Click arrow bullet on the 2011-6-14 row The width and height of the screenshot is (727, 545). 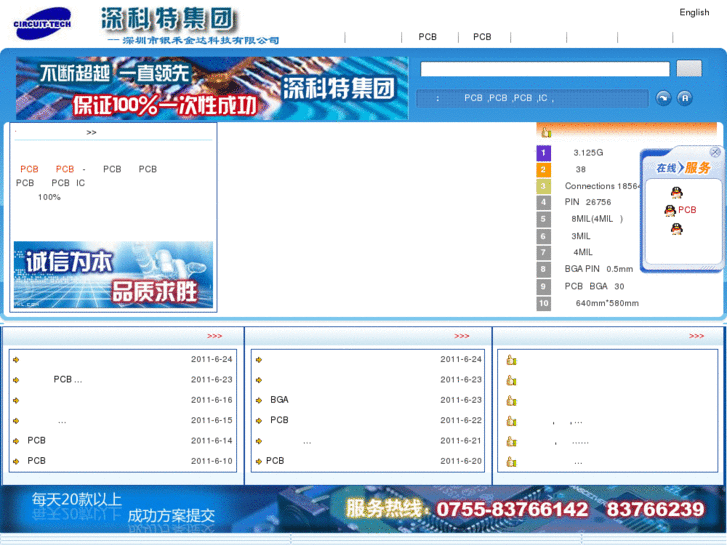click(16, 441)
